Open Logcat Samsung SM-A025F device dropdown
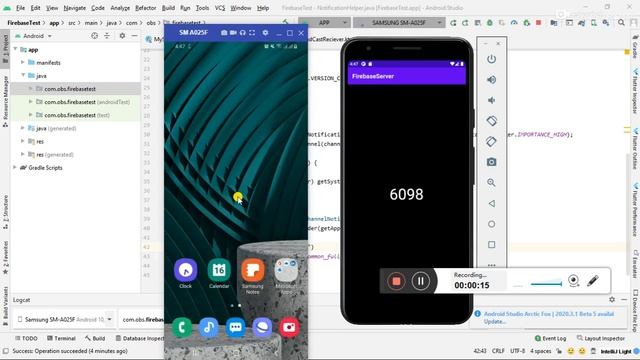This screenshot has width=640, height=360. [x=65, y=319]
